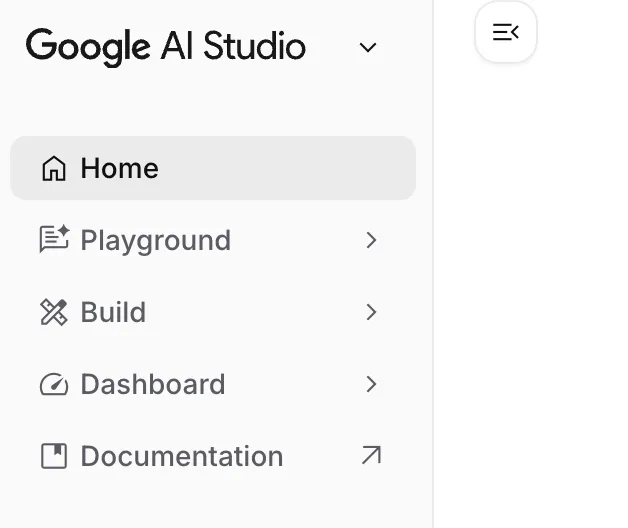
Task: Click the Build tools icon
Action: coord(54,312)
